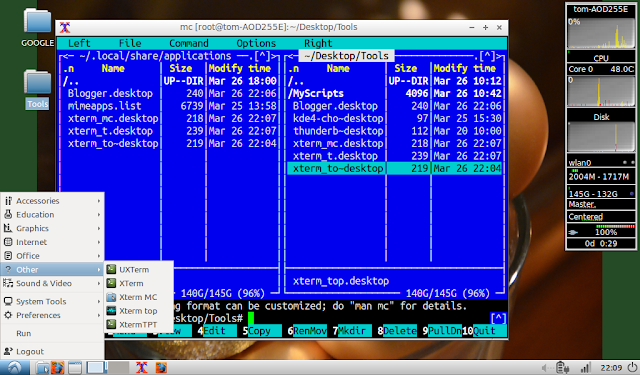Image resolution: width=640 pixels, height=375 pixels.
Task: Launch XtermTPT from the submenu
Action: coord(139,325)
